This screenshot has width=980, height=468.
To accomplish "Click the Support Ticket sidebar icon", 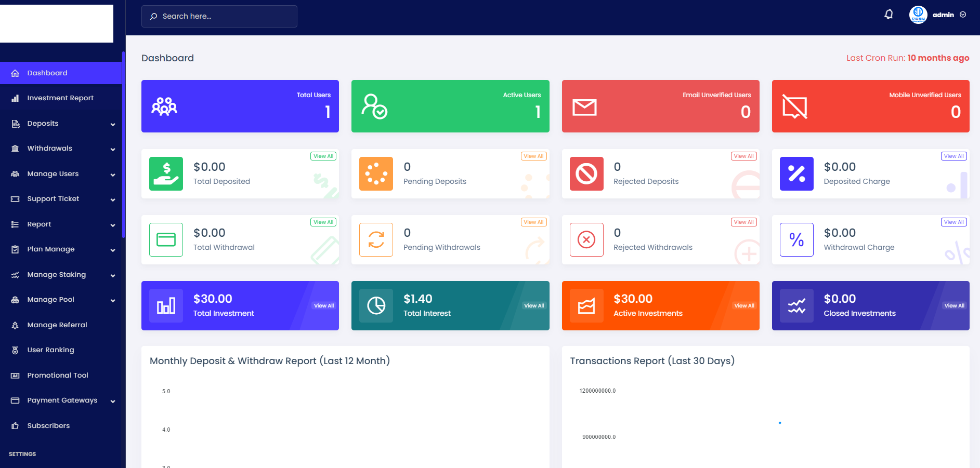I will coord(15,199).
